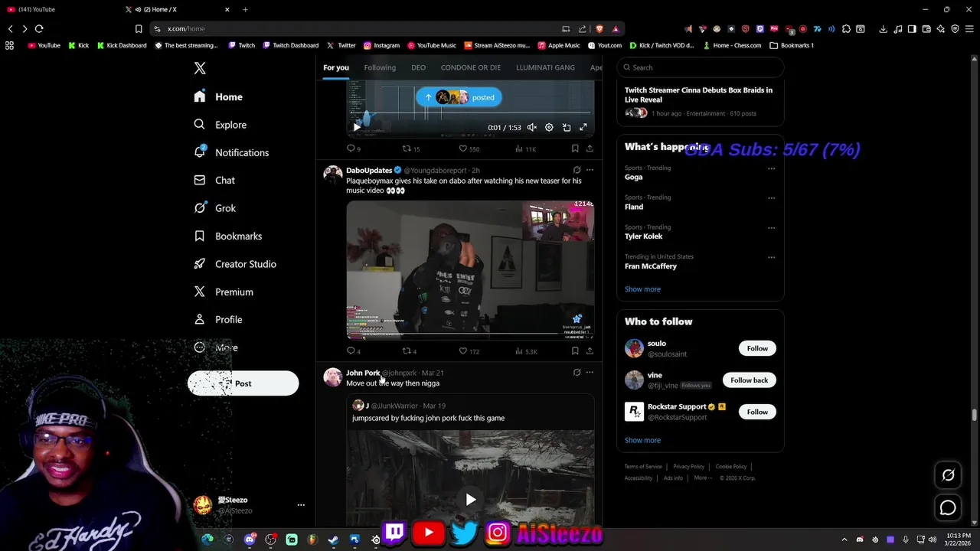
Task: Show more Who to follow suggestions
Action: pos(642,440)
